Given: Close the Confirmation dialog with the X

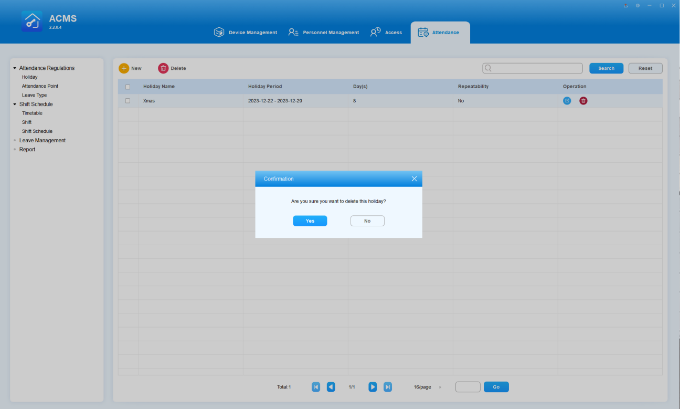Looking at the screenshot, I should pos(414,178).
